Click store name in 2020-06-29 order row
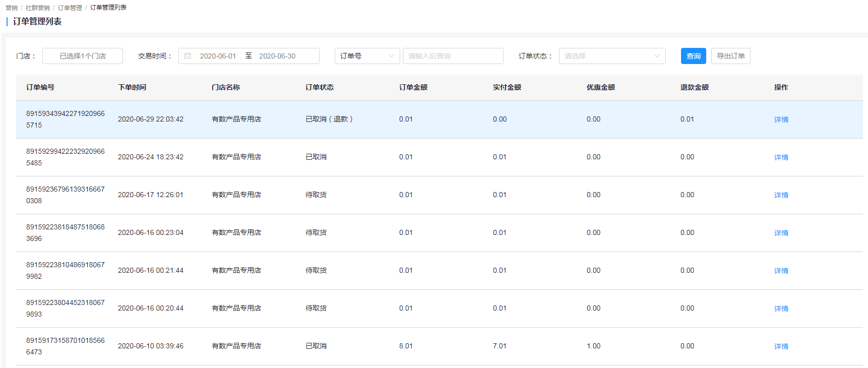This screenshot has width=868, height=368. pos(236,119)
